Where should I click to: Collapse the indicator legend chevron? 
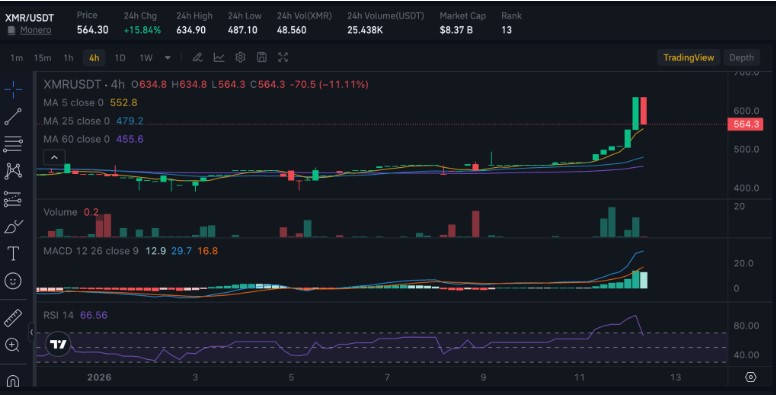tap(54, 158)
